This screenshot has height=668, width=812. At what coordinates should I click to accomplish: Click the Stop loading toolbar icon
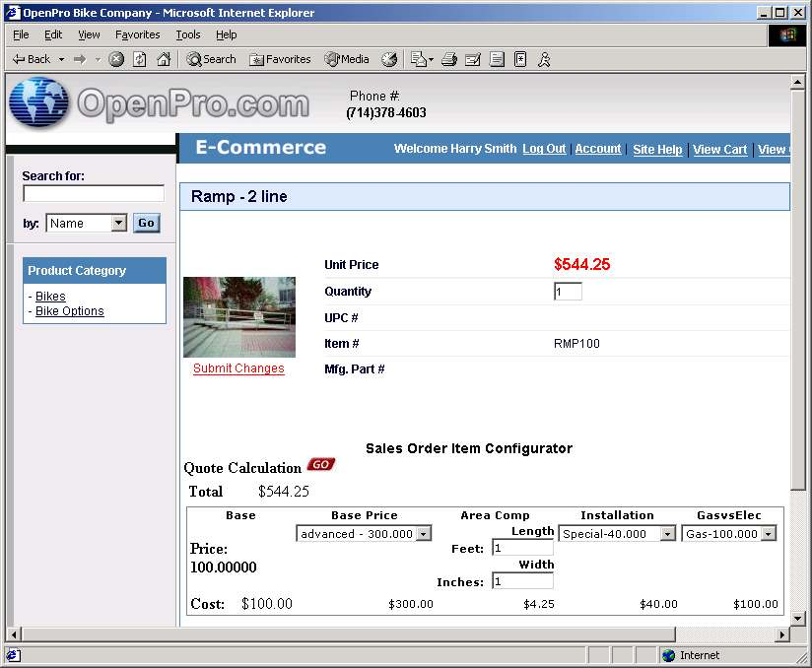(116, 59)
